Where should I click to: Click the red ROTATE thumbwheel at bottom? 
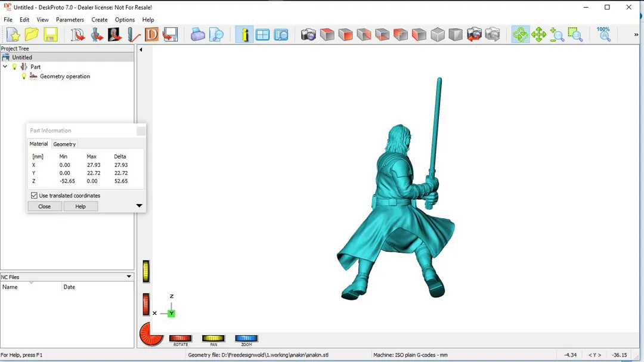[180, 338]
